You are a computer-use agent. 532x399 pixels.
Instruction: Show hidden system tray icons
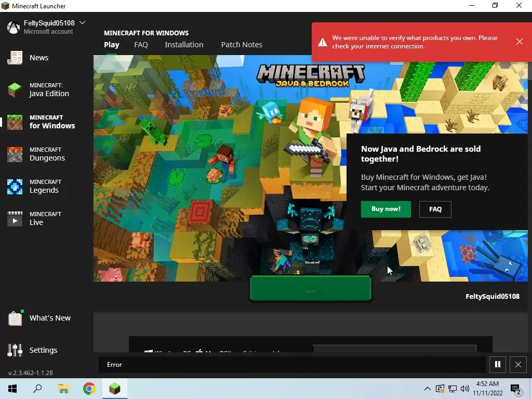click(x=428, y=389)
